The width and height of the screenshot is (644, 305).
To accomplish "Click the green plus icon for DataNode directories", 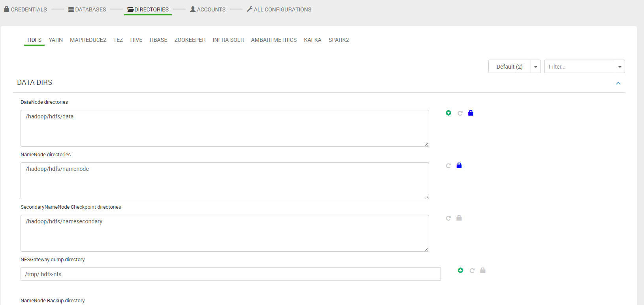I will [x=448, y=113].
